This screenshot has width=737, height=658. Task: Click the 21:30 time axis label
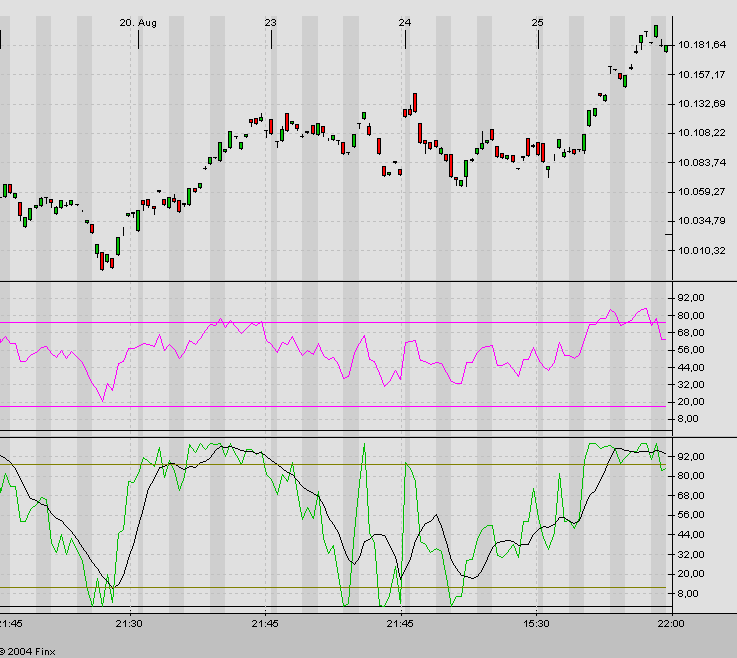(129, 624)
